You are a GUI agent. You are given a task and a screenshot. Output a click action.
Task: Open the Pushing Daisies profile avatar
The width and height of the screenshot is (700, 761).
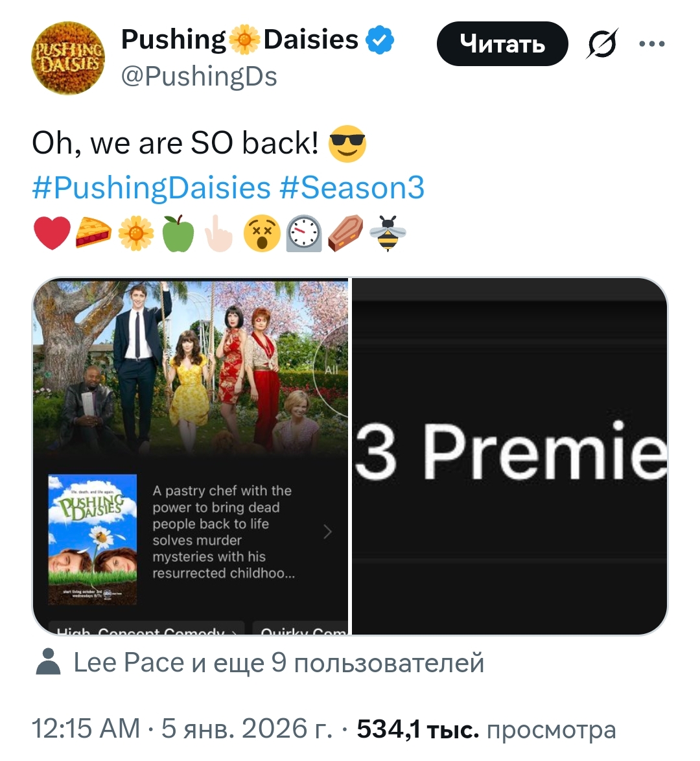coord(68,58)
